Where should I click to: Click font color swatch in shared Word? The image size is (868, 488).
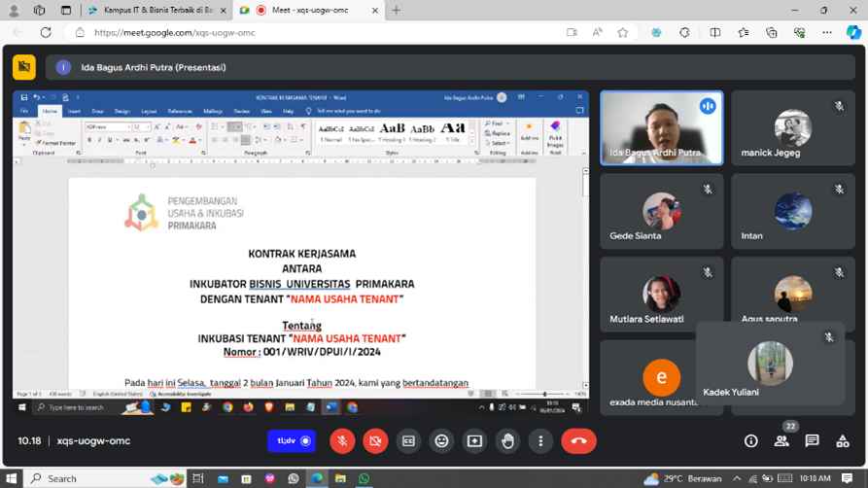tap(192, 140)
